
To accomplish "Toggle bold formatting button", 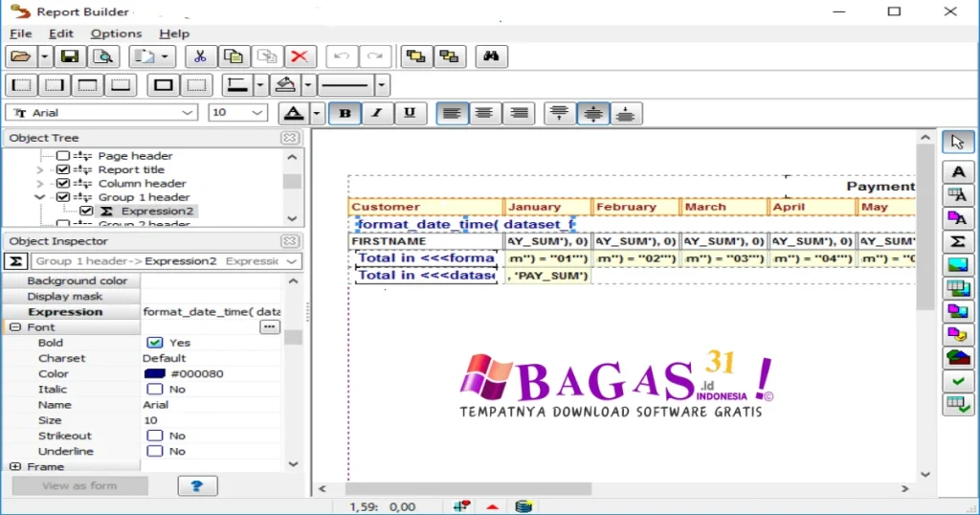I will point(345,113).
